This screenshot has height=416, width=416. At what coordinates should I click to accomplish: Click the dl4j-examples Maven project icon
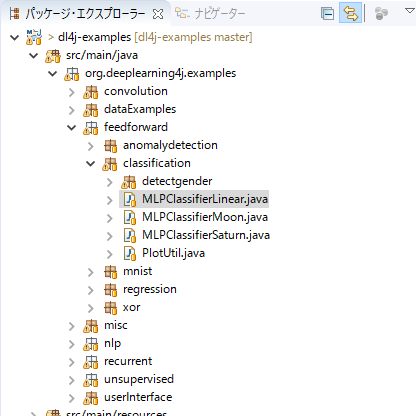pos(34,37)
